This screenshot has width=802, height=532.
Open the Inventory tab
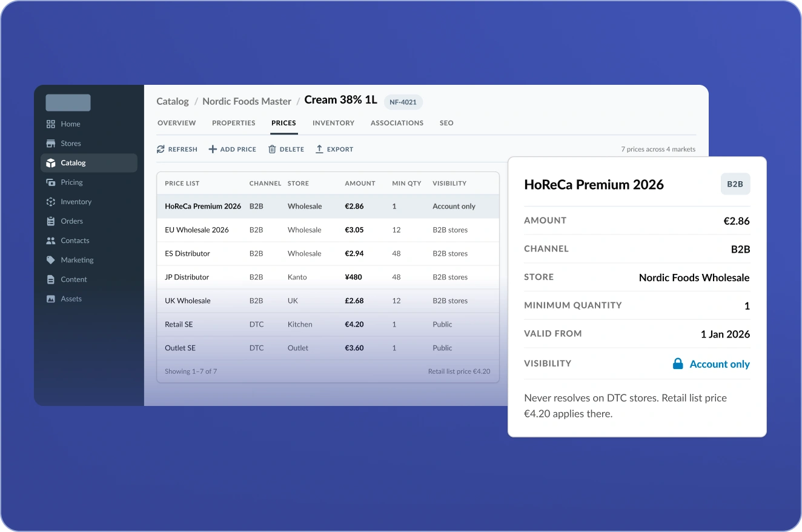[333, 123]
